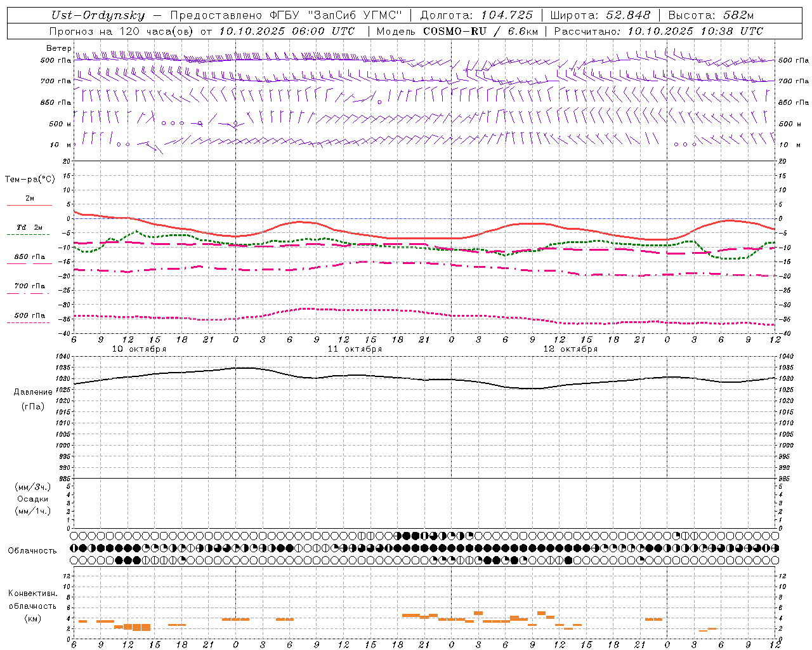Click the date label 11 октября

[x=355, y=349]
